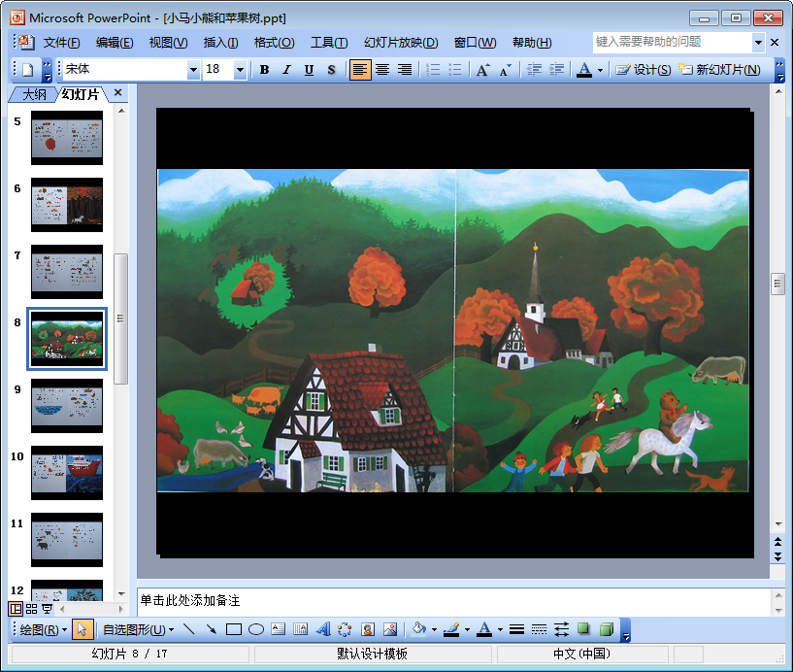Toggle bulleted list formatting
The height and width of the screenshot is (672, 793).
point(455,70)
